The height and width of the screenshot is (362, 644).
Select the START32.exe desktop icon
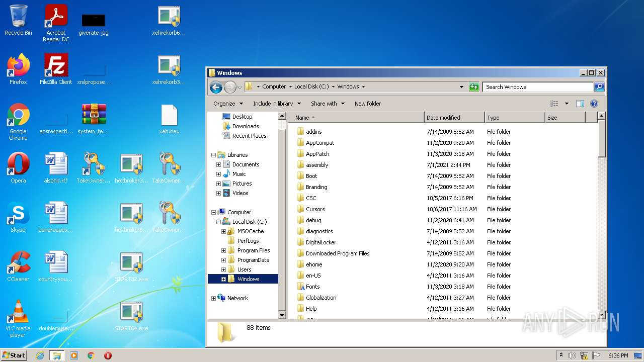(131, 266)
